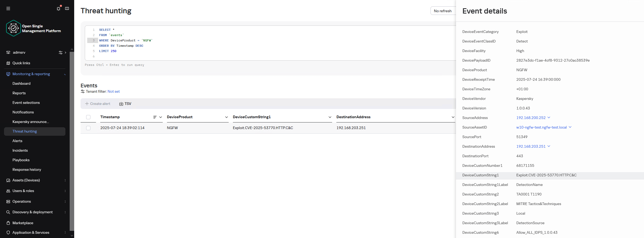Click the TA0001 T1190 MITRE value
644x238 pixels.
click(529, 194)
